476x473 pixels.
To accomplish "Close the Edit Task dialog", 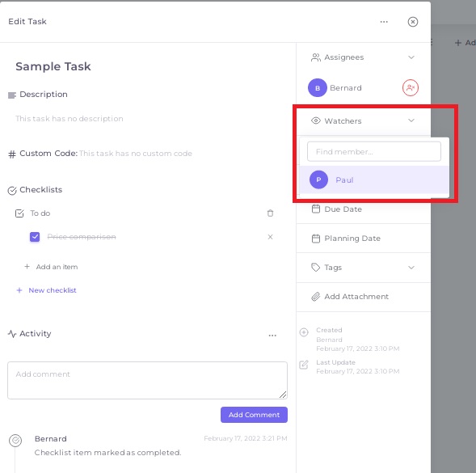I will tap(412, 22).
